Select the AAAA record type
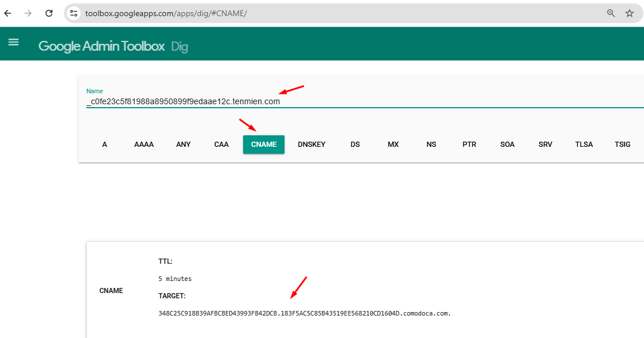Screen dimensions: 644x338 coord(144,145)
